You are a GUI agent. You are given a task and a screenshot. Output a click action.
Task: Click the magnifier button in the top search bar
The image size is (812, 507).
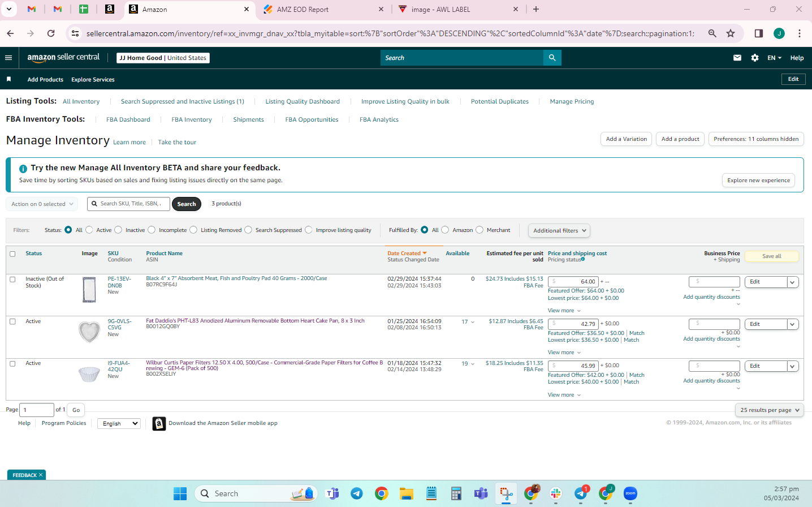point(552,58)
